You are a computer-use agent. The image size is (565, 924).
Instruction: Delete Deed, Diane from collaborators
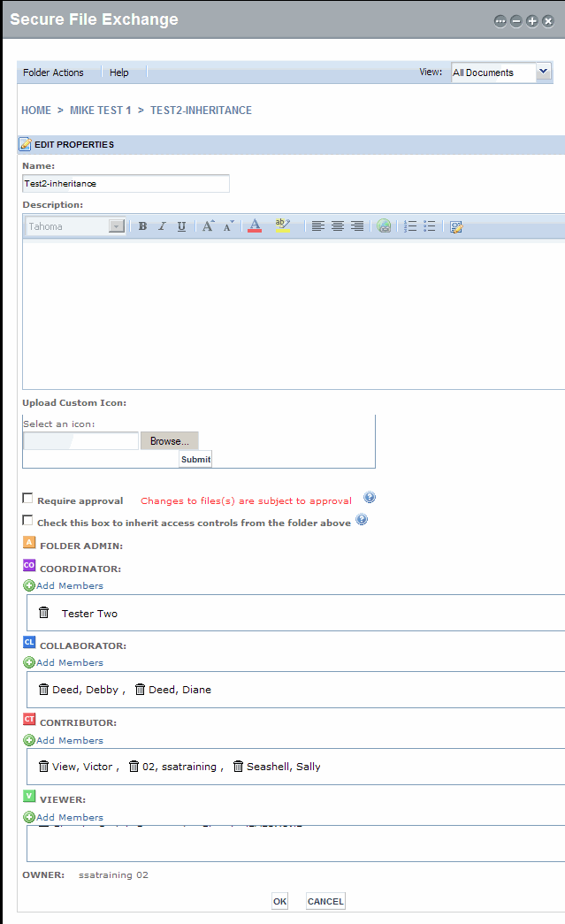tap(141, 690)
